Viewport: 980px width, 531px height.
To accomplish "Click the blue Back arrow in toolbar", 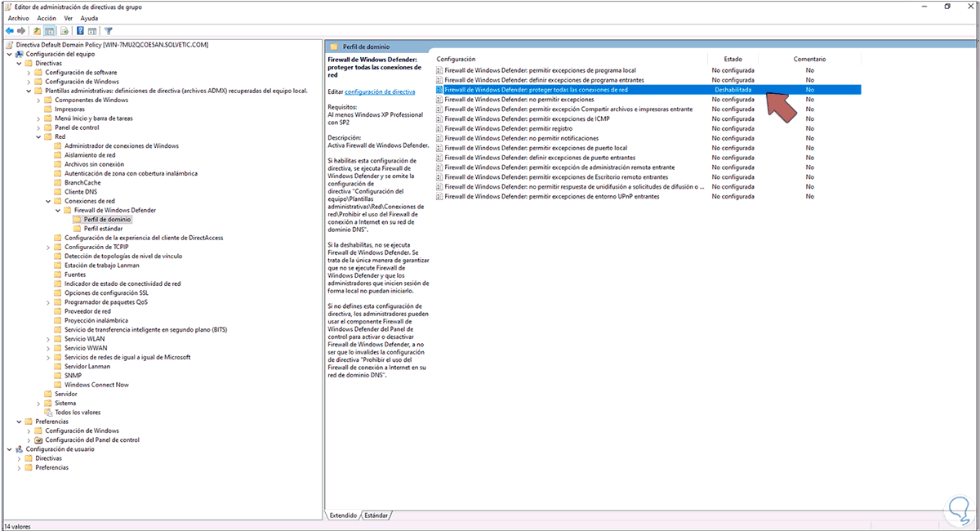I will (9, 31).
